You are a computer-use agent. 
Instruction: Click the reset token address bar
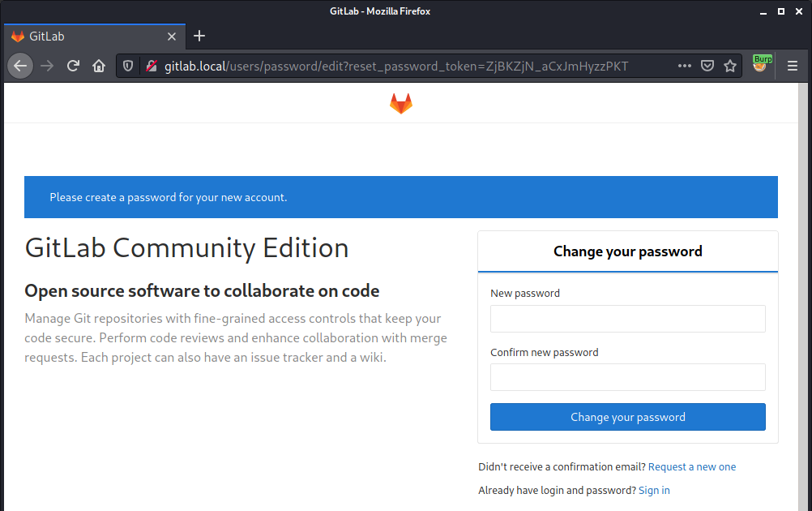405,66
